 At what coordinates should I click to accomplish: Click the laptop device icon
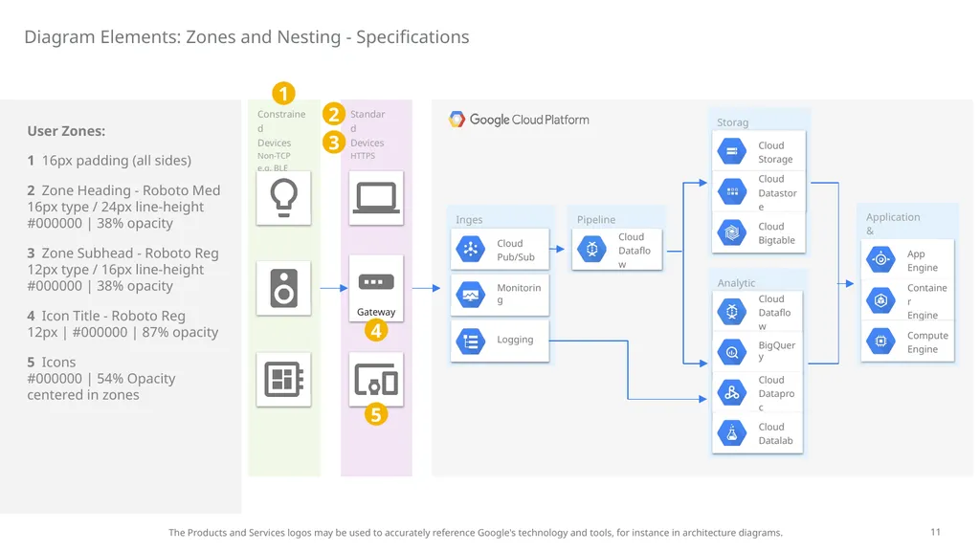click(x=375, y=197)
